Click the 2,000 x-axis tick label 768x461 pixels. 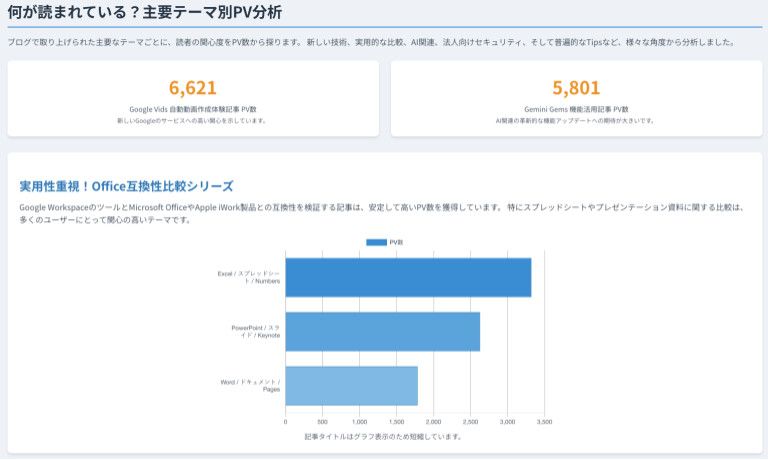pos(433,422)
